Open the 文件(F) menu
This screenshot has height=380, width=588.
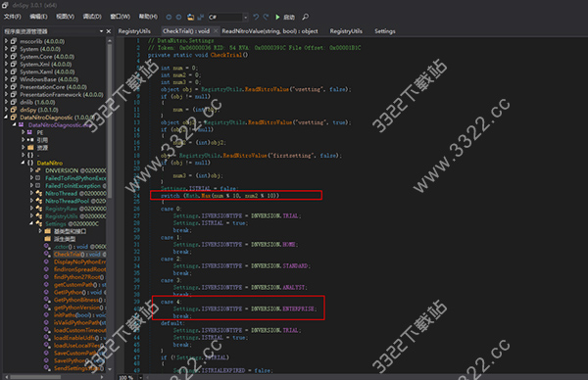click(x=13, y=17)
